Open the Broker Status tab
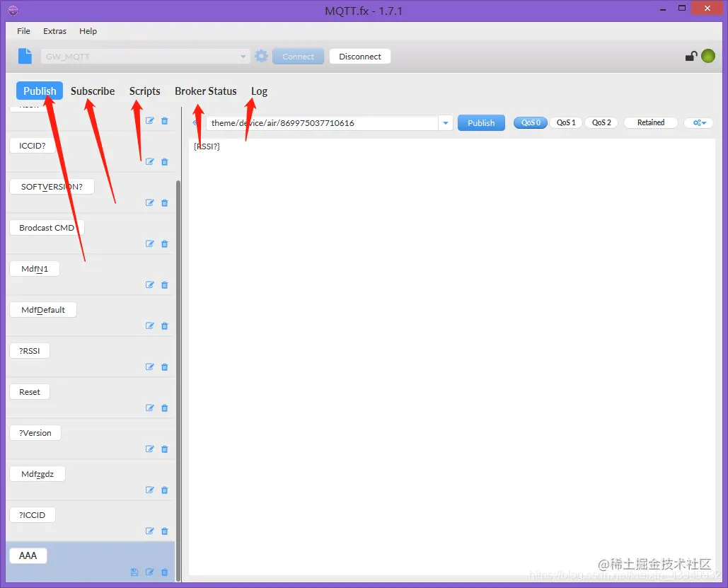Viewport: 728px width, 588px height. (x=206, y=91)
